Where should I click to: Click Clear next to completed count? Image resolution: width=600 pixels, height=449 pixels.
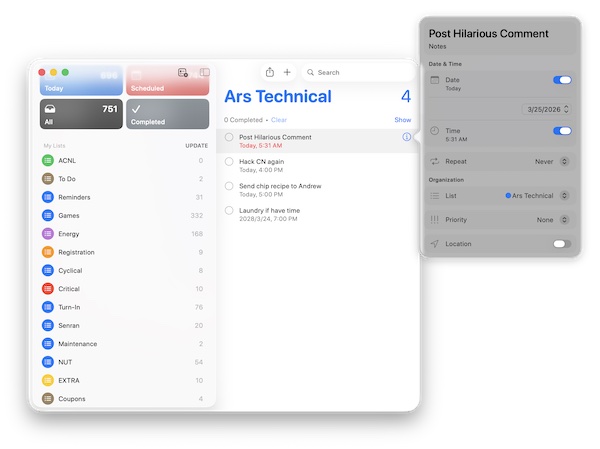click(279, 120)
